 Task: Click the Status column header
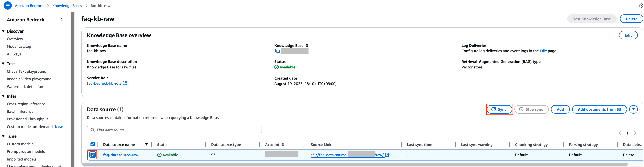163,145
